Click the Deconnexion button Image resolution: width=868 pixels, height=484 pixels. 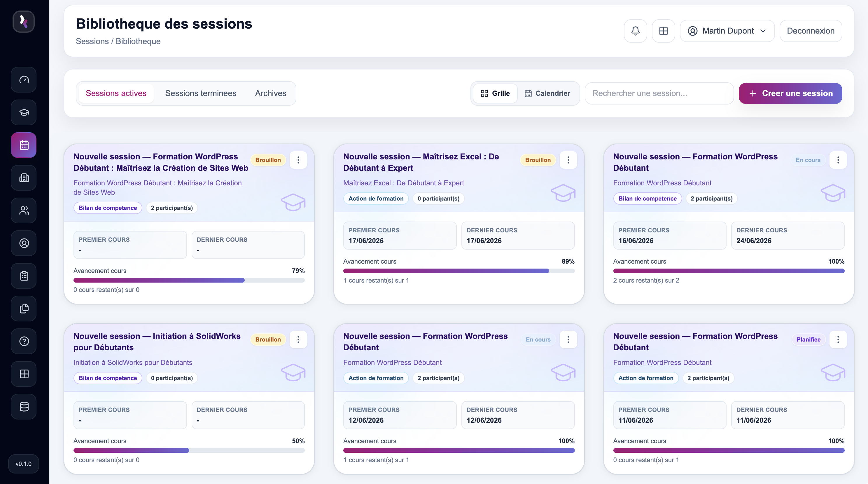coord(811,31)
